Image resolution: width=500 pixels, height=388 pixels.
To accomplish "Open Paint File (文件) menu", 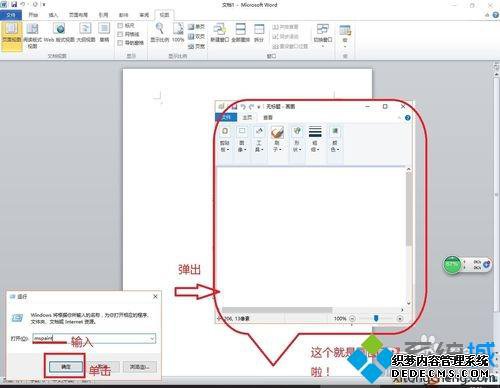I will (226, 117).
